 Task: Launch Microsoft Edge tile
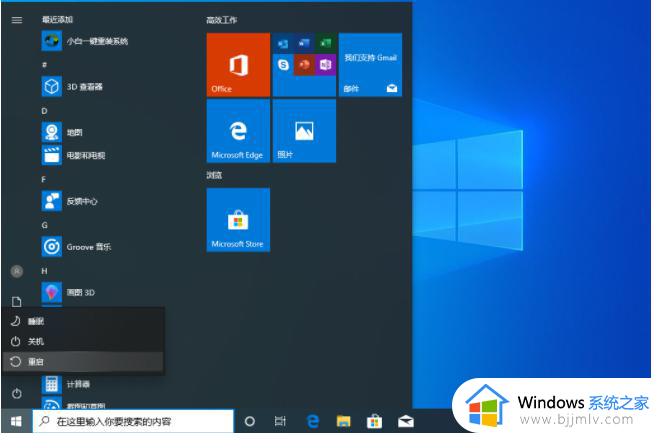238,131
